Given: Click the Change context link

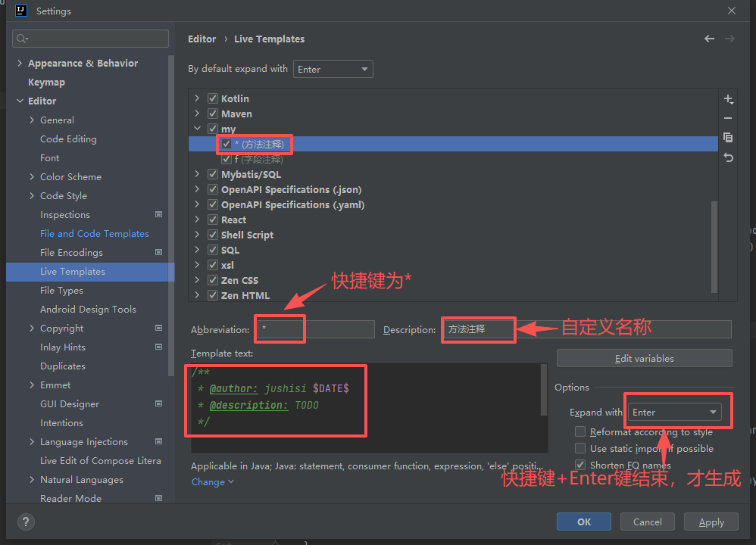Looking at the screenshot, I should pyautogui.click(x=213, y=482).
